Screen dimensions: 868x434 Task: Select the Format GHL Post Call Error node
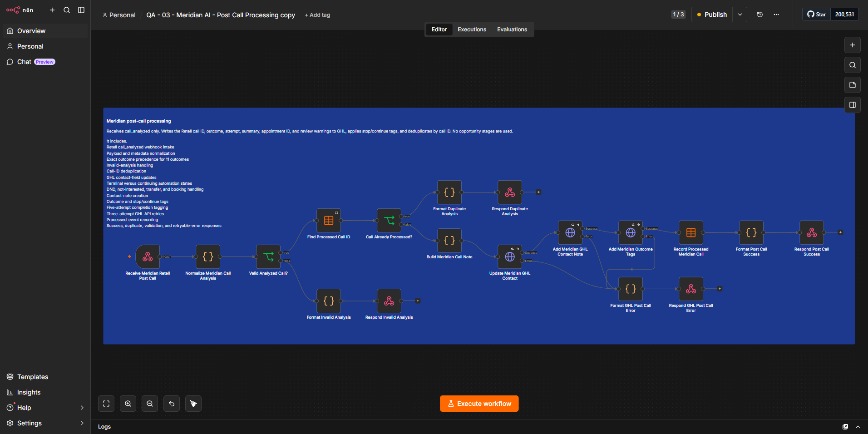(x=631, y=289)
